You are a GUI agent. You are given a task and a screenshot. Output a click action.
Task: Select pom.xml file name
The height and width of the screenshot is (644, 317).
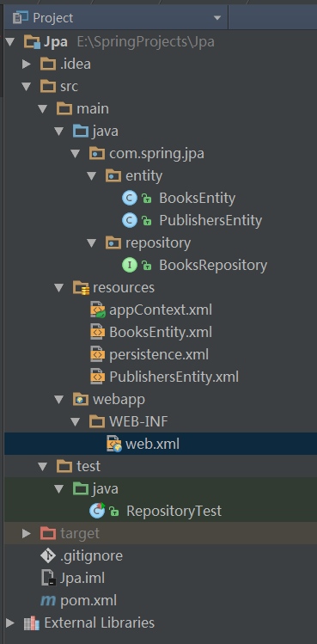click(88, 600)
